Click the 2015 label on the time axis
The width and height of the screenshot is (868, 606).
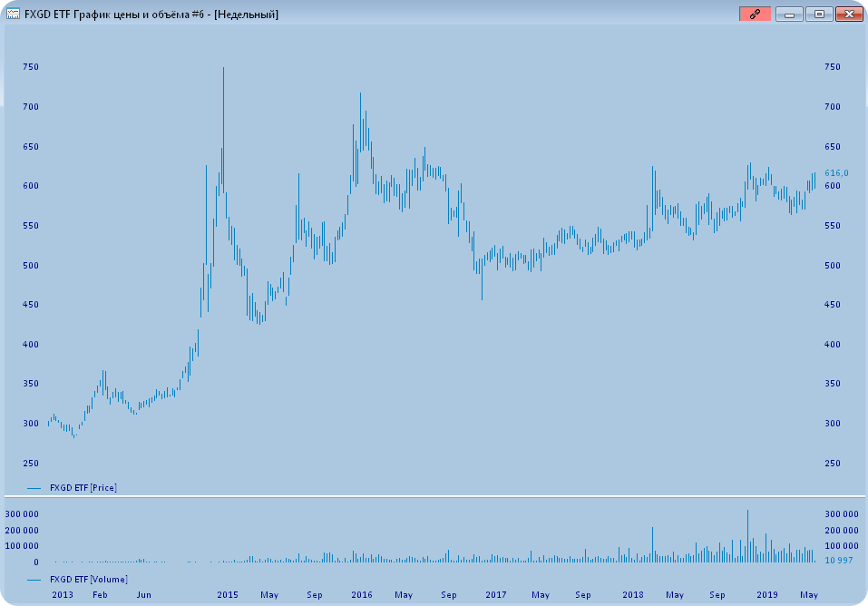tap(228, 594)
